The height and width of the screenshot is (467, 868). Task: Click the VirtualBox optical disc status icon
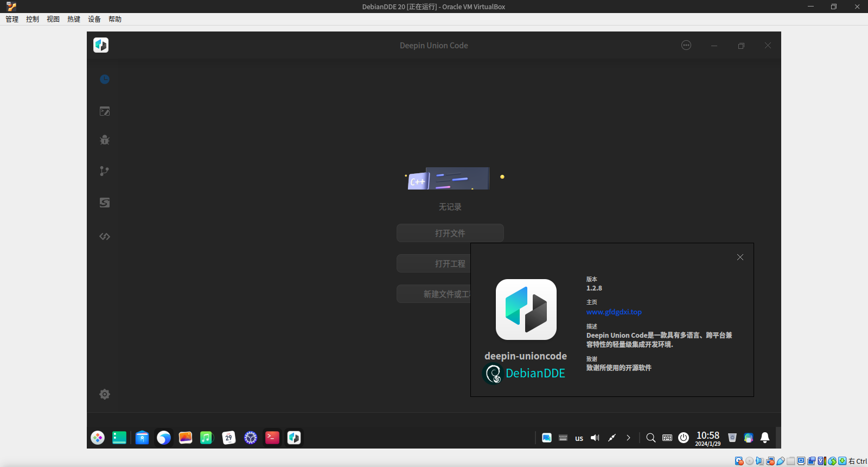coord(749,461)
